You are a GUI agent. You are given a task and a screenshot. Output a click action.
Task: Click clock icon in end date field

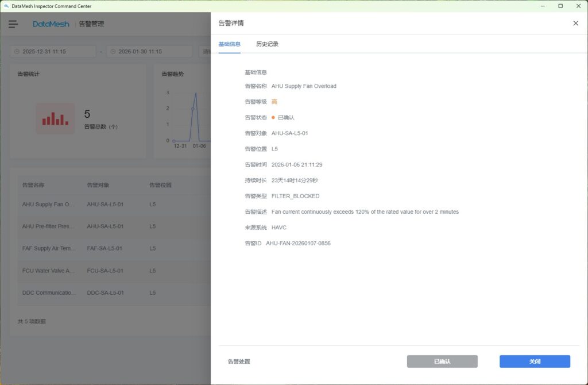pyautogui.click(x=113, y=52)
